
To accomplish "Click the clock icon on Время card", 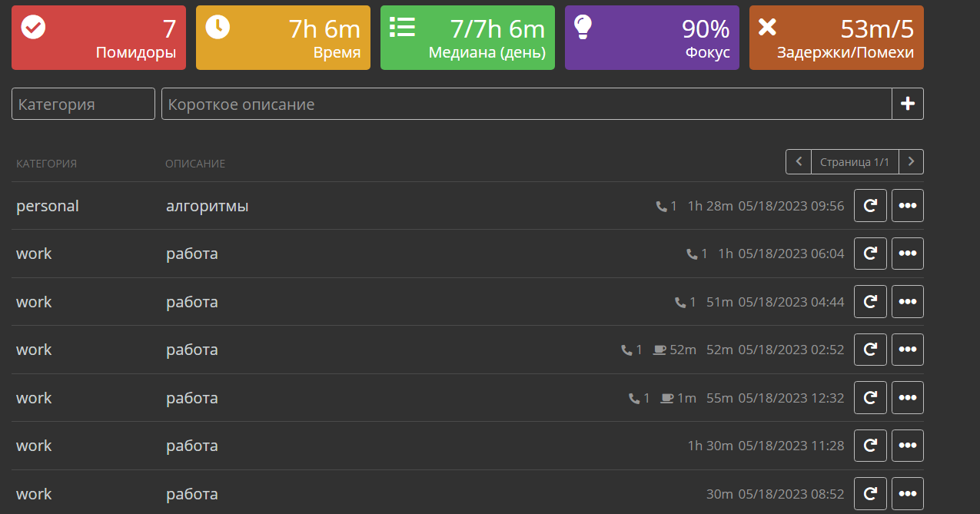I will pyautogui.click(x=218, y=27).
